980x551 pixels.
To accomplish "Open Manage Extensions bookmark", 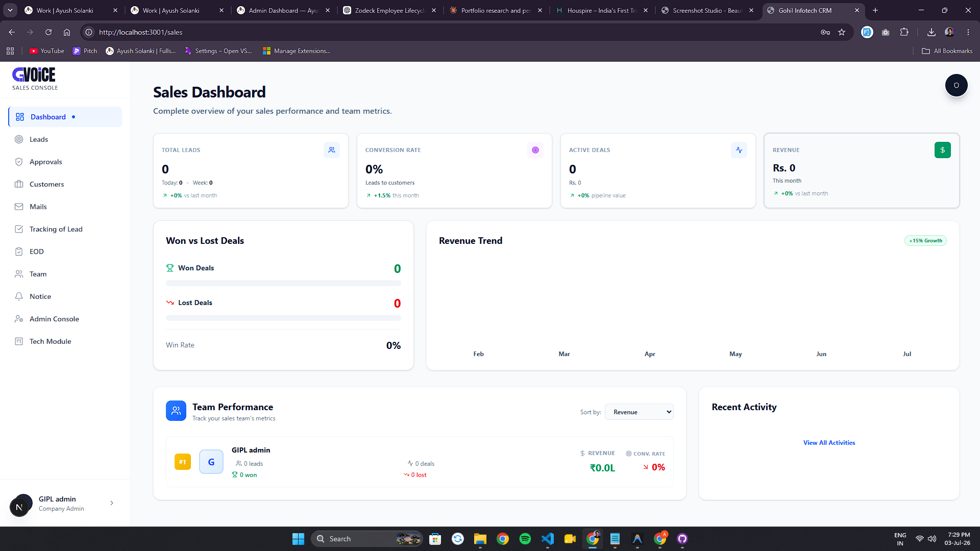I will coord(297,51).
